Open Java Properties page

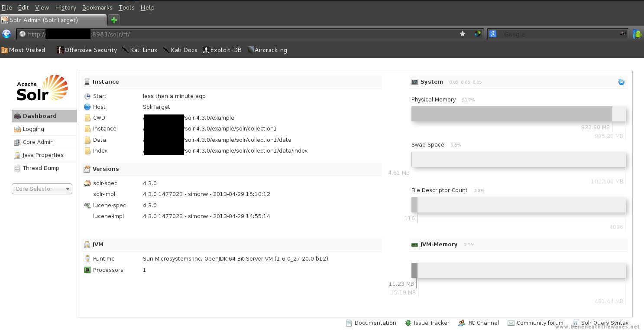click(x=44, y=155)
